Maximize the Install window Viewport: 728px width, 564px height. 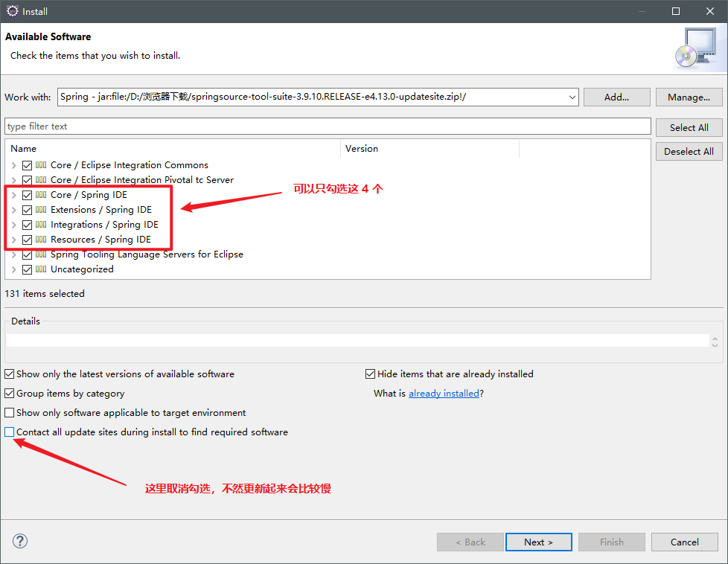pyautogui.click(x=676, y=11)
